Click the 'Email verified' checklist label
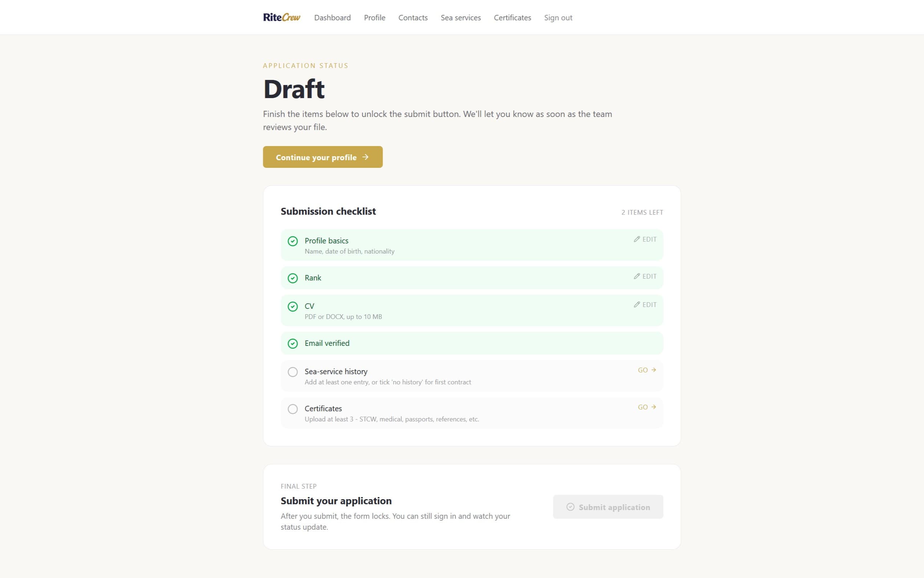This screenshot has width=924, height=578. point(327,343)
